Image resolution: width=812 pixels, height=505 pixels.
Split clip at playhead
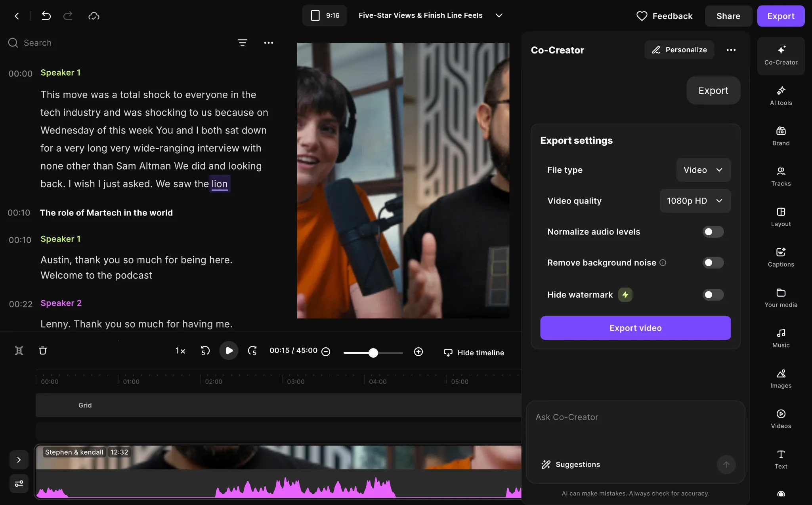pos(19,351)
